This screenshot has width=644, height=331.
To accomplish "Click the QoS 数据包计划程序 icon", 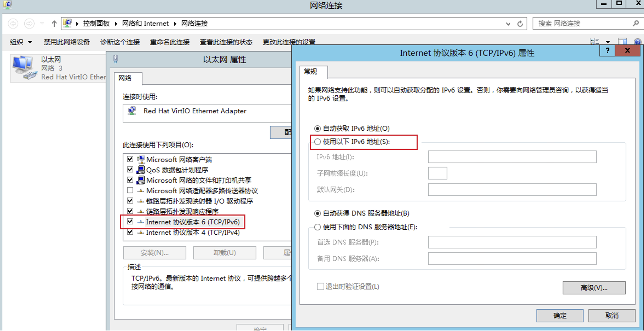I will [141, 170].
